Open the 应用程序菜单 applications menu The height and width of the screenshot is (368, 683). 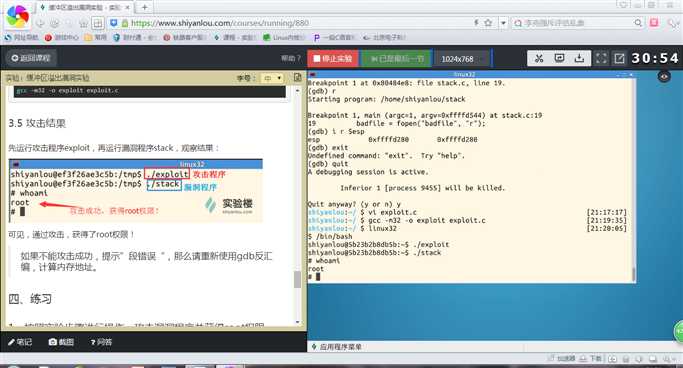pyautogui.click(x=336, y=347)
